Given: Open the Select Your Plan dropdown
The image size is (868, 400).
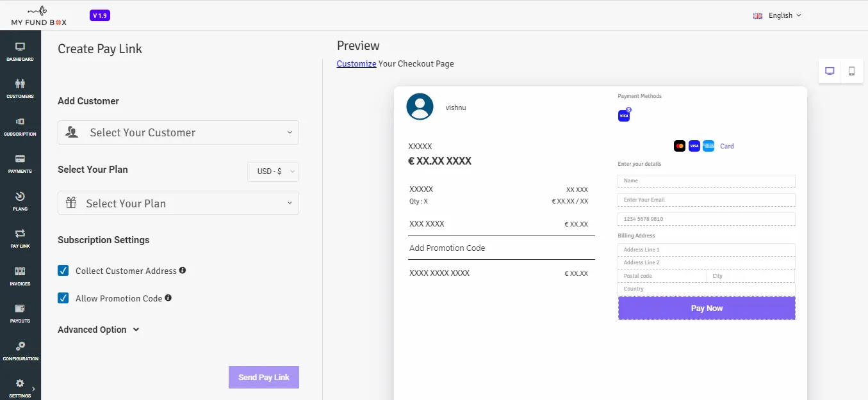Looking at the screenshot, I should click(x=178, y=203).
